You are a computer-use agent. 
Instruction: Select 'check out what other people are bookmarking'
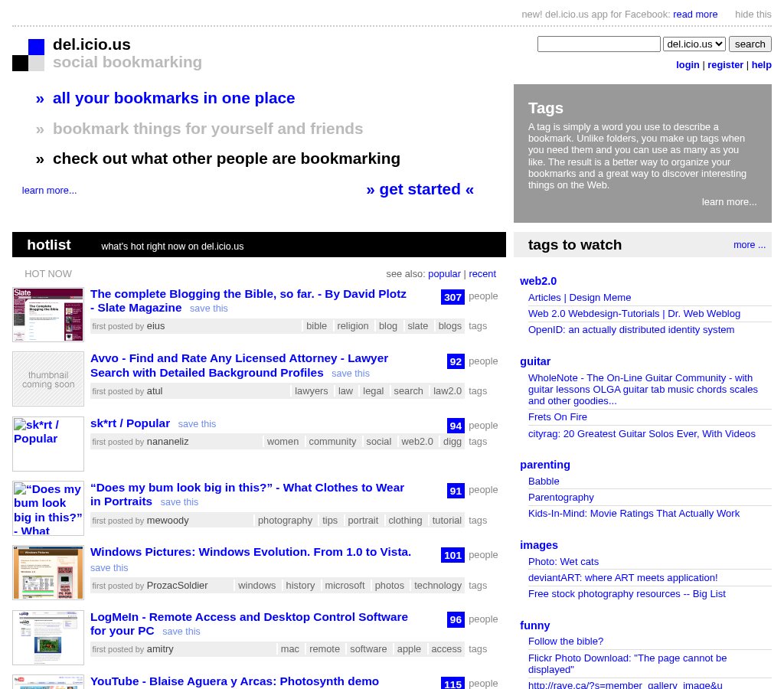click(x=227, y=158)
